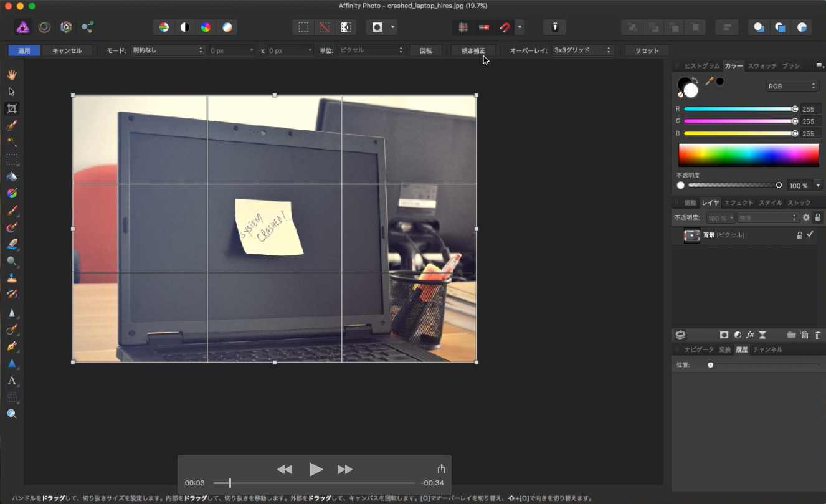Click the color picker eyedropper icon
826x504 pixels.
coord(709,82)
